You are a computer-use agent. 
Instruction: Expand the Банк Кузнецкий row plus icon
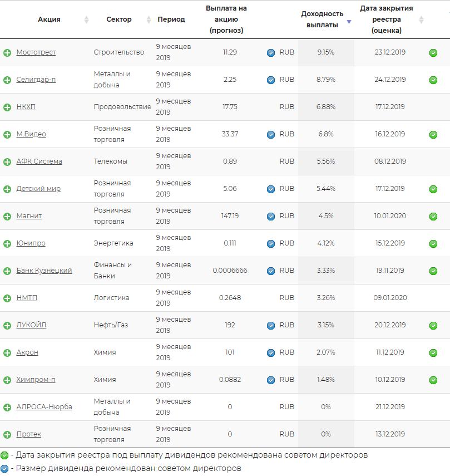pos(7,271)
